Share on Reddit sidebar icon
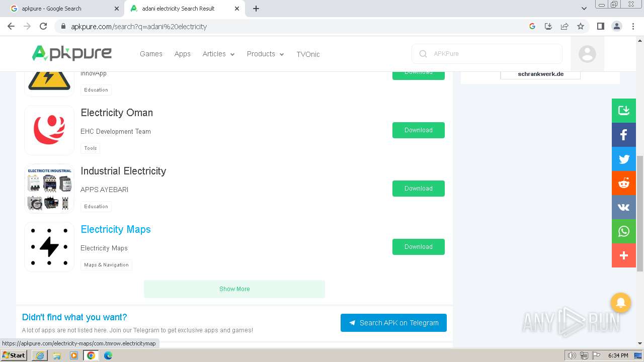 pyautogui.click(x=624, y=183)
